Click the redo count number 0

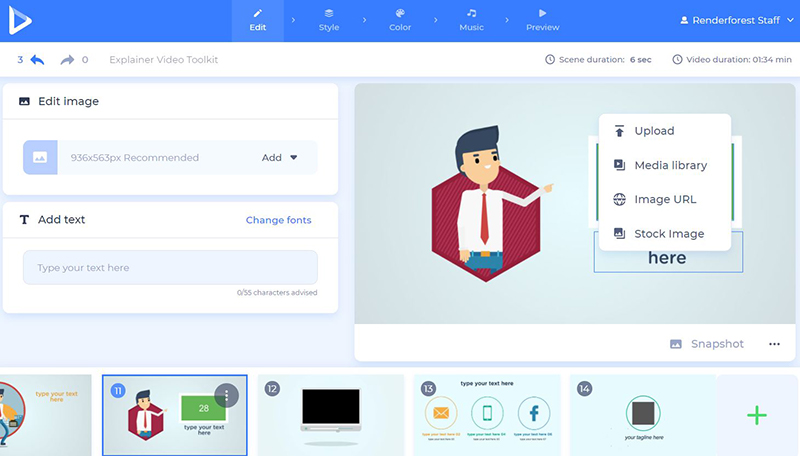85,60
